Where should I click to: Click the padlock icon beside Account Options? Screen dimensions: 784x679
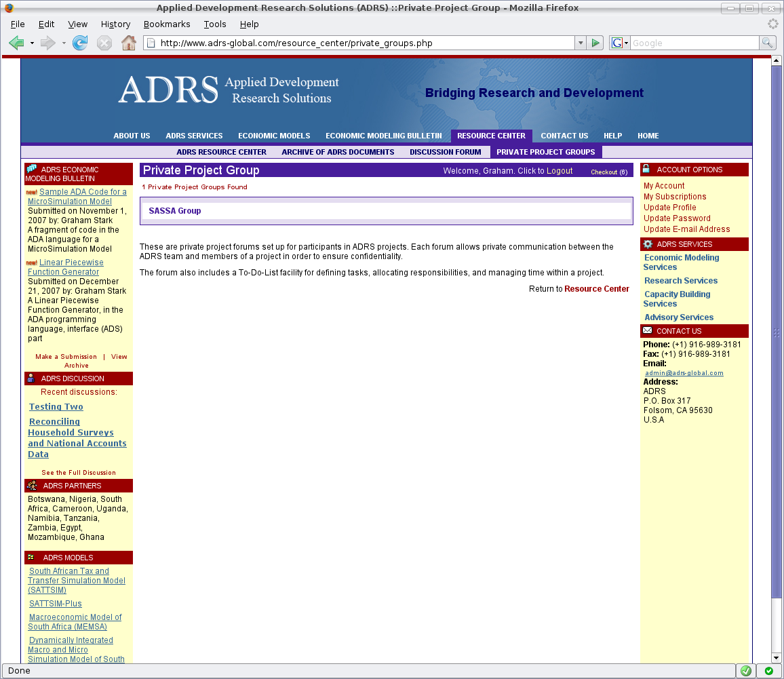point(647,169)
